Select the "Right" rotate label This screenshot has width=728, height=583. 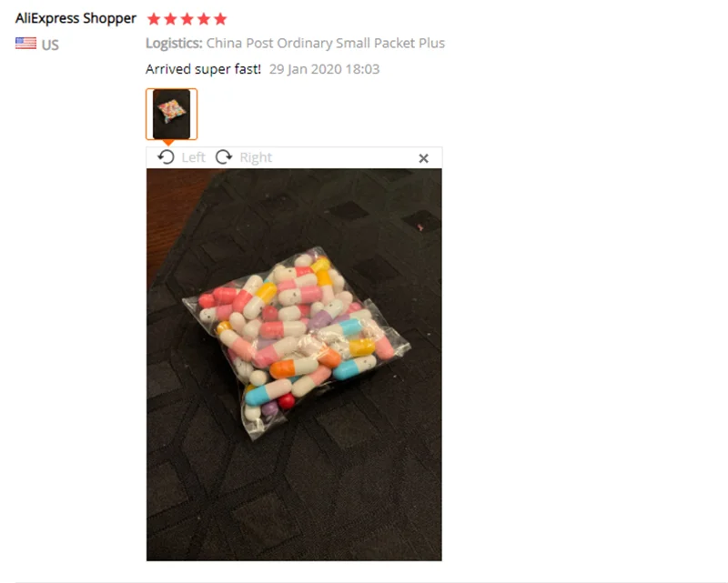click(256, 157)
